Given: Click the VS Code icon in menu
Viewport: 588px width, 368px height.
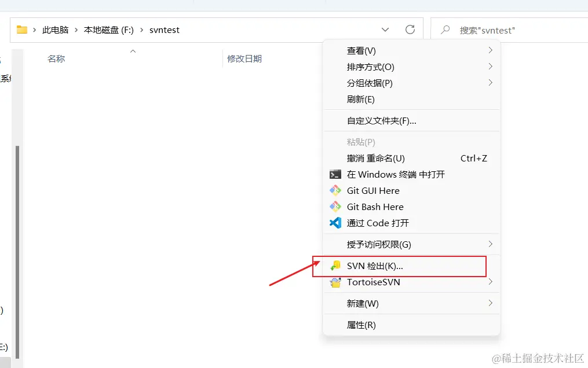Looking at the screenshot, I should point(335,223).
